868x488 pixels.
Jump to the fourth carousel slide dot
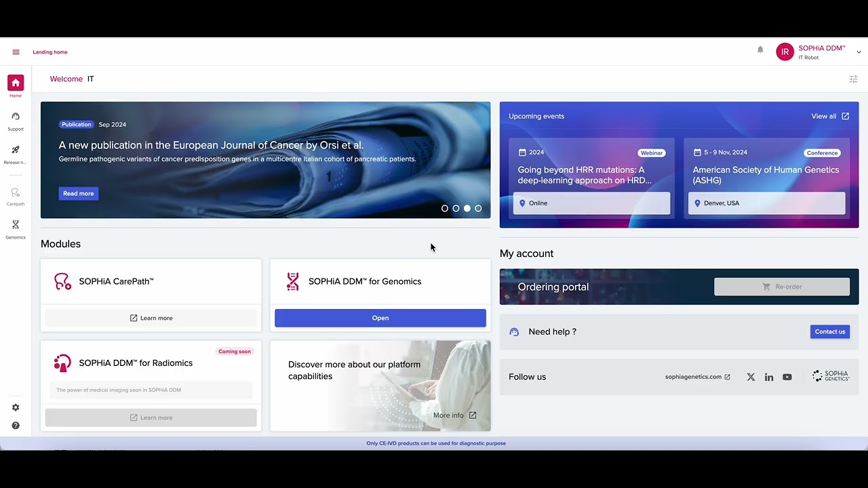pyautogui.click(x=478, y=209)
